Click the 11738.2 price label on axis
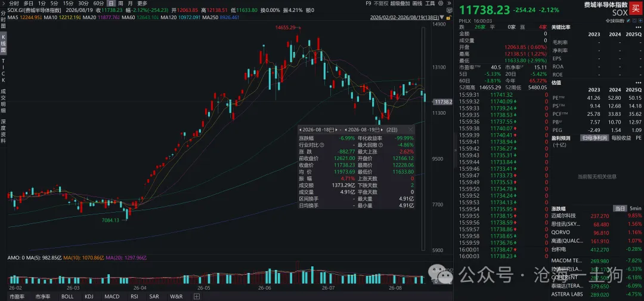This screenshot has height=301, width=644. (444, 102)
